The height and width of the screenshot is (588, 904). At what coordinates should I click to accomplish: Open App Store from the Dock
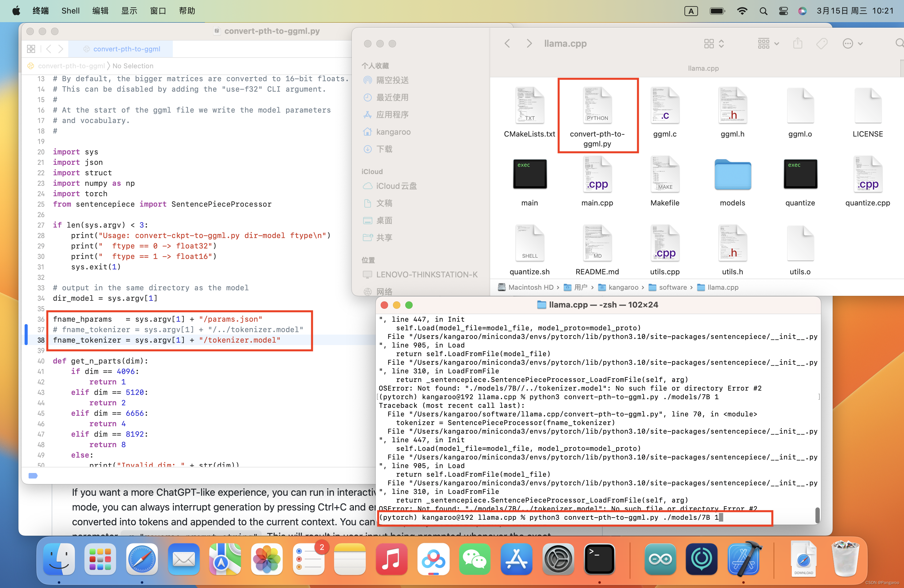516,559
